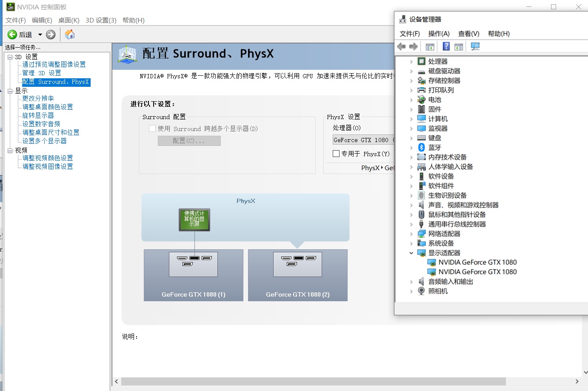Image resolution: width=588 pixels, height=391 pixels.
Task: Expand the 音频输入和输出 node
Action: point(411,282)
